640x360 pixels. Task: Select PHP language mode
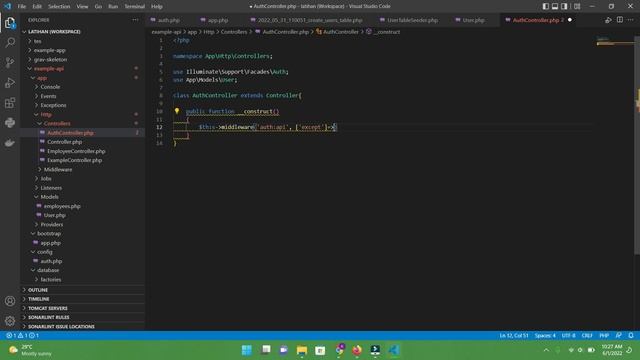(x=604, y=335)
